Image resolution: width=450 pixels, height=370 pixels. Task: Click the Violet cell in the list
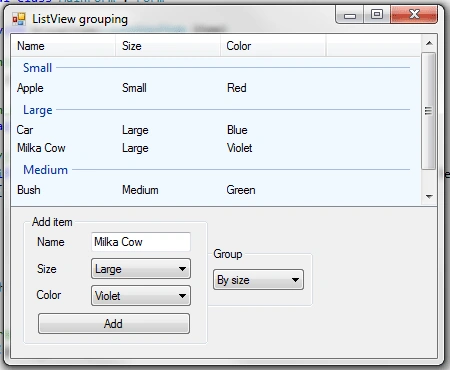click(x=239, y=148)
